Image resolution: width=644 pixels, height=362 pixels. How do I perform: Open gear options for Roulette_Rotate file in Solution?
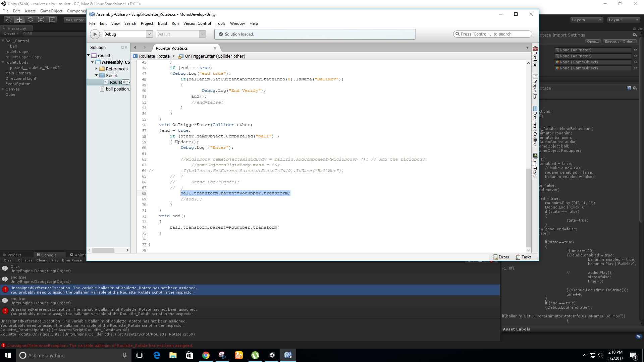pos(125,82)
